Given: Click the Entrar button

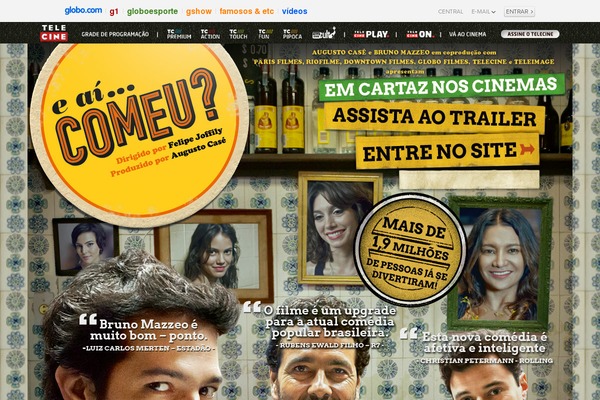Looking at the screenshot, I should [x=519, y=12].
